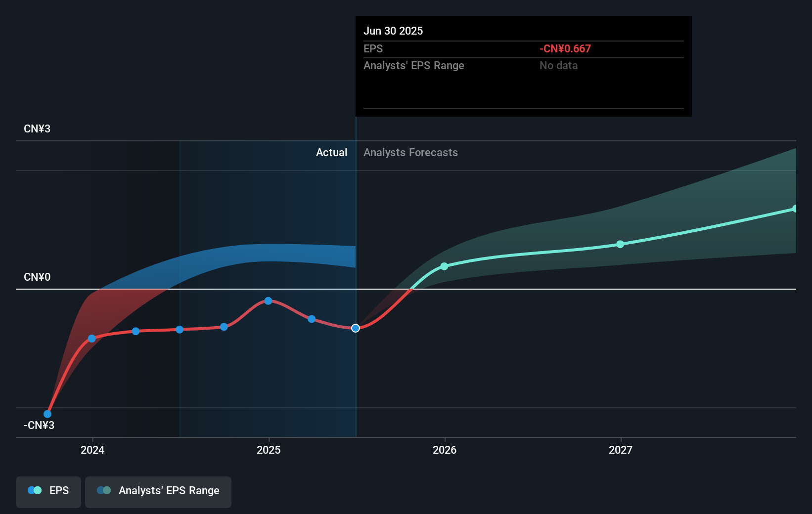This screenshot has width=812, height=514.
Task: Select the forecast EPS point at 2027
Action: point(620,244)
